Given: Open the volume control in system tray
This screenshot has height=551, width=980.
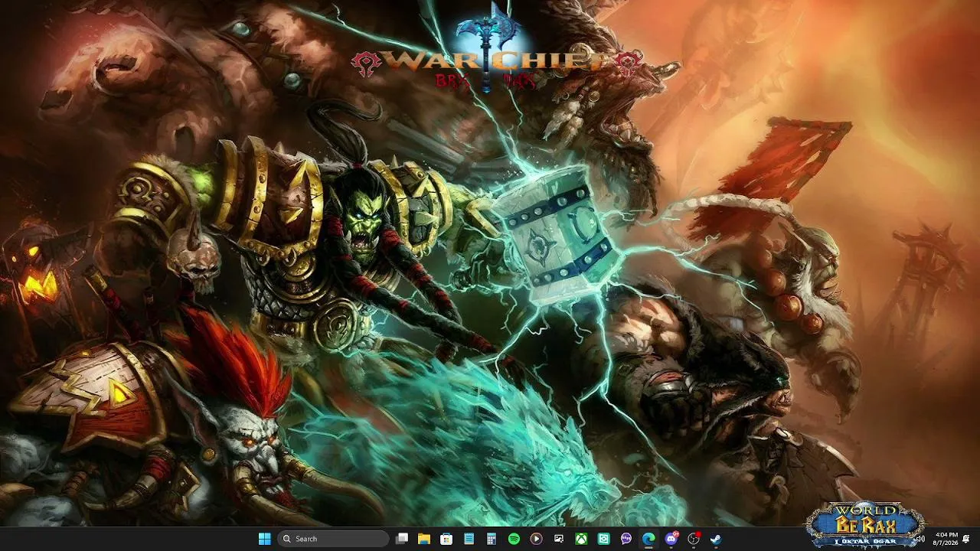Looking at the screenshot, I should click(920, 539).
